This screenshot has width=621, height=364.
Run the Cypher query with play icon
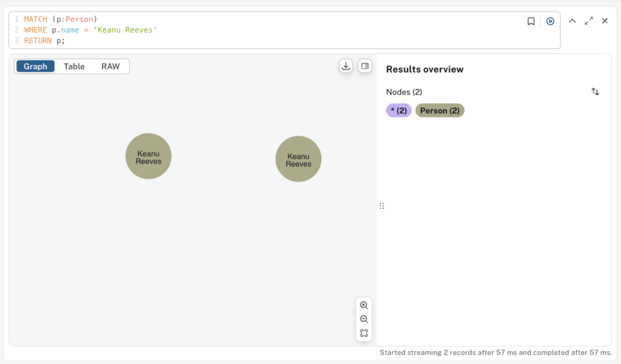(x=550, y=21)
